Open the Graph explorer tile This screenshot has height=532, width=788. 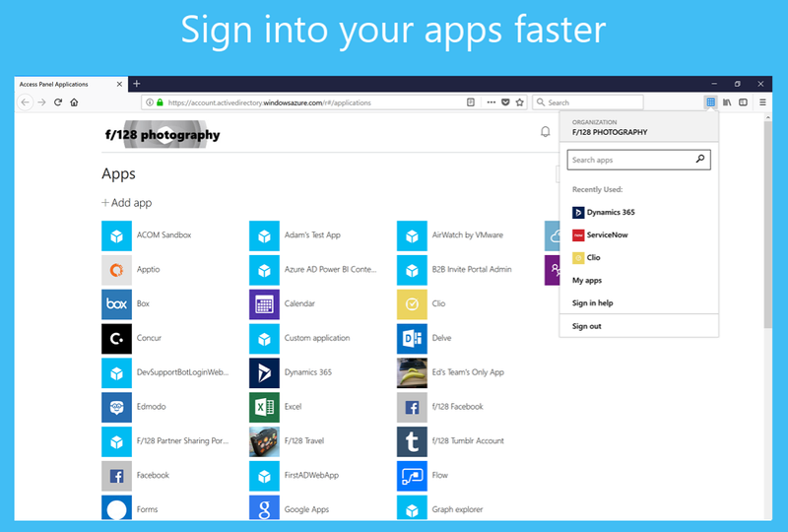point(412,508)
